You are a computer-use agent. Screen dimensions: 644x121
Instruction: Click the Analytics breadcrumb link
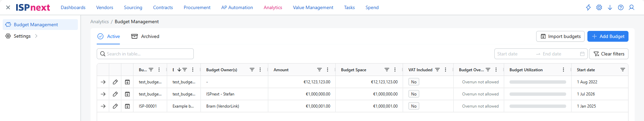[99, 22]
